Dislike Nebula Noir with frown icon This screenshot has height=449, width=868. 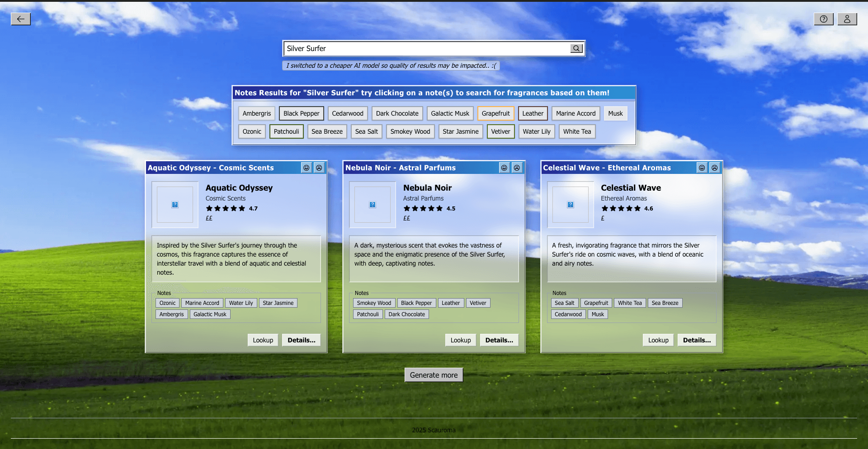[x=517, y=168]
